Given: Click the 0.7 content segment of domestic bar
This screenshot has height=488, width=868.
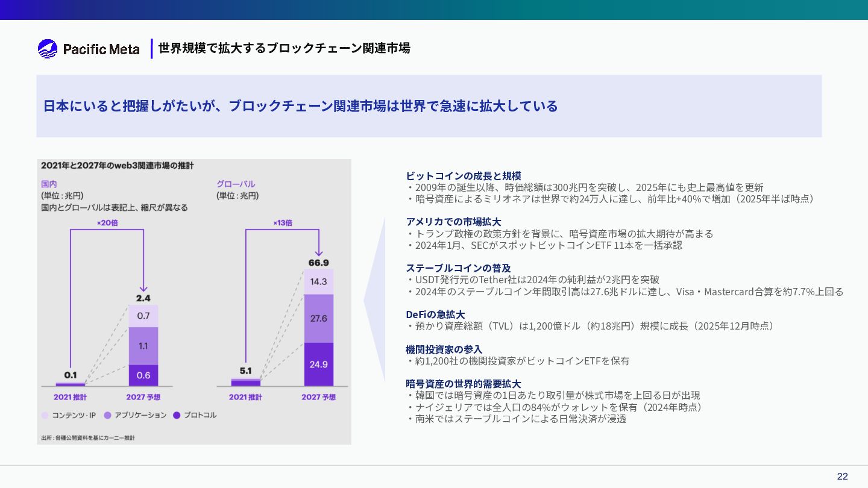Looking at the screenshot, I should point(143,316).
